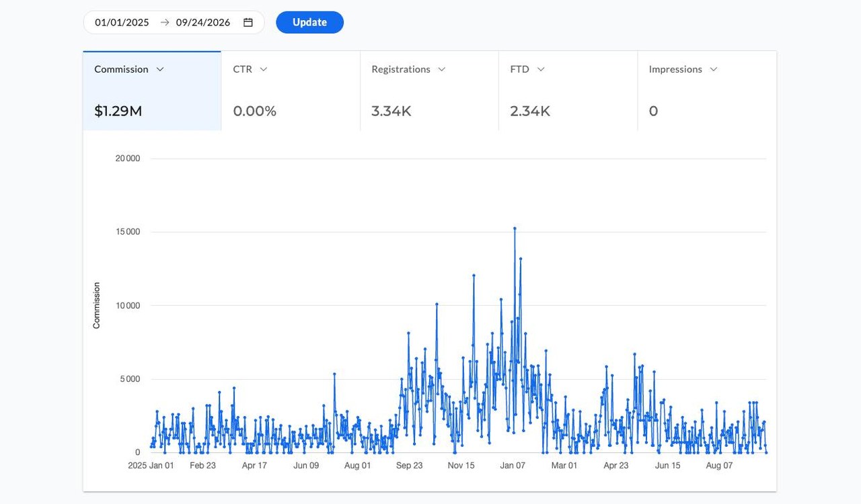Open the calendar picker icon
The width and height of the screenshot is (861, 504).
click(248, 22)
